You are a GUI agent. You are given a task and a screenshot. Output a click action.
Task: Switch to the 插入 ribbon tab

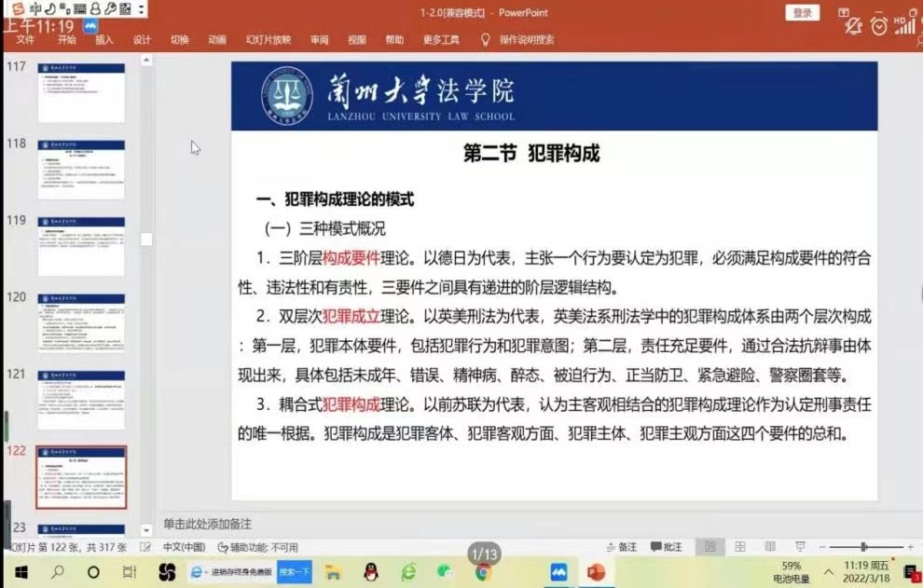click(x=104, y=39)
